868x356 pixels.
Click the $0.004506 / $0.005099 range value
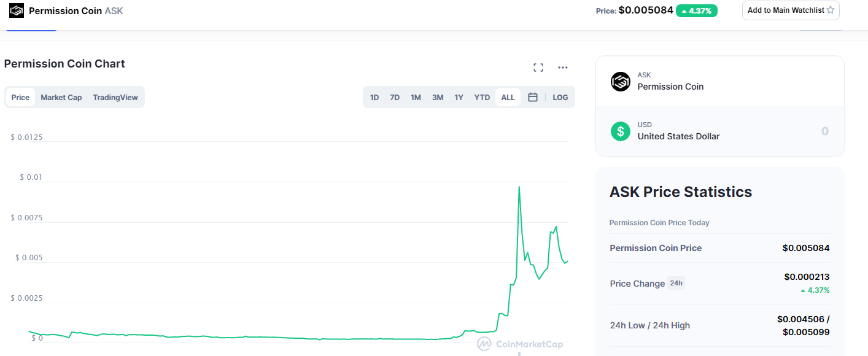pos(804,325)
